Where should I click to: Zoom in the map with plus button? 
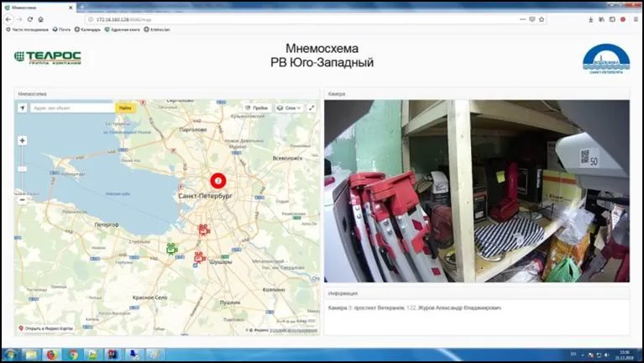[x=23, y=140]
